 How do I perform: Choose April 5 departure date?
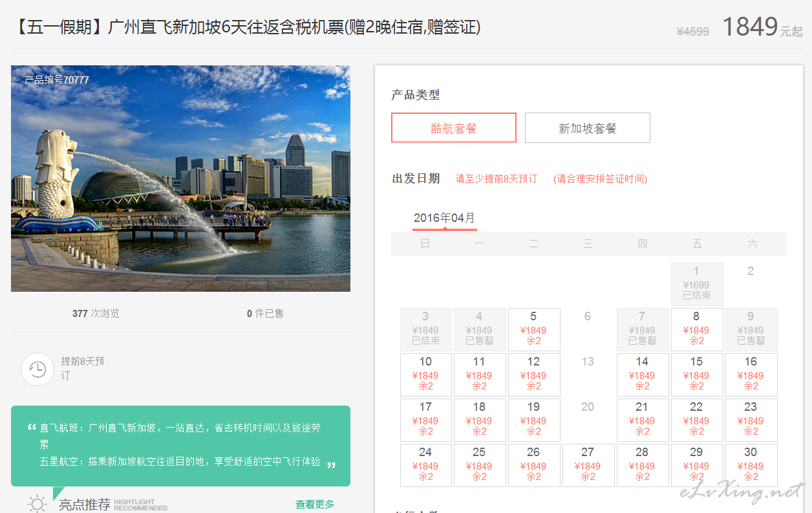[x=534, y=329]
